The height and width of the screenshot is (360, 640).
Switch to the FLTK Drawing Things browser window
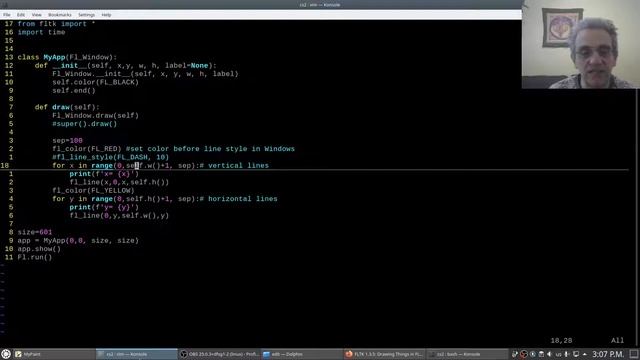click(384, 354)
